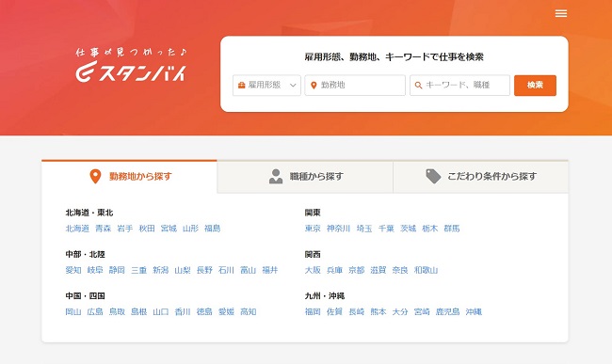Select 栃木 prefecture link

tap(429, 229)
